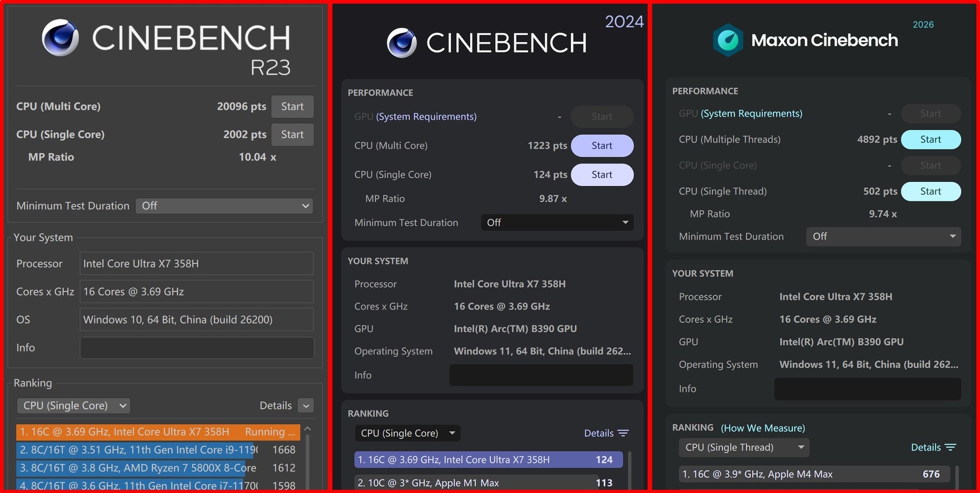Select AMD Ryzen 7 5800X ranking row in R23

tap(158, 468)
